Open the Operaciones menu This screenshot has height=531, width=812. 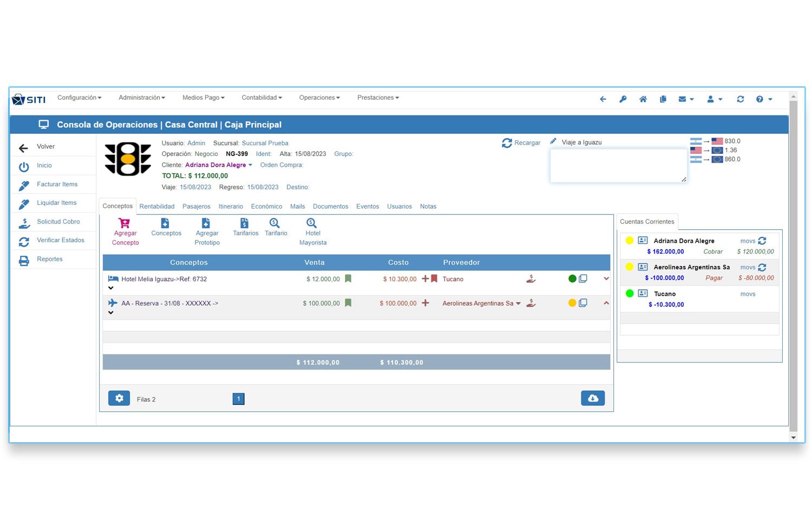[x=319, y=98]
